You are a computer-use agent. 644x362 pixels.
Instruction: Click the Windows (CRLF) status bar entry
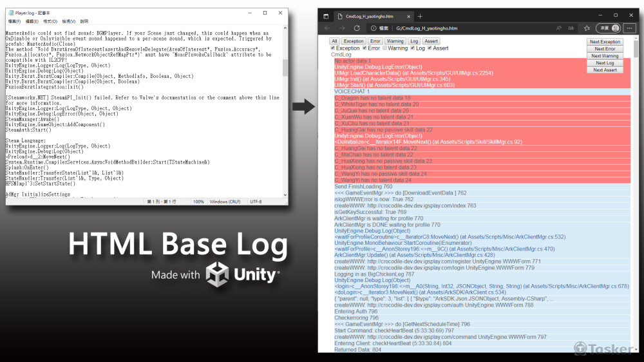coord(225,202)
